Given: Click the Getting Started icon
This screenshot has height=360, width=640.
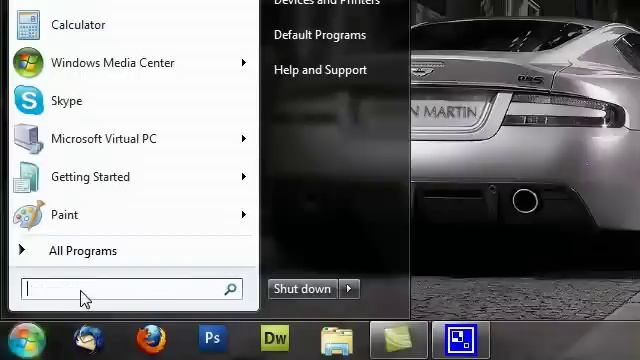Looking at the screenshot, I should [x=27, y=177].
